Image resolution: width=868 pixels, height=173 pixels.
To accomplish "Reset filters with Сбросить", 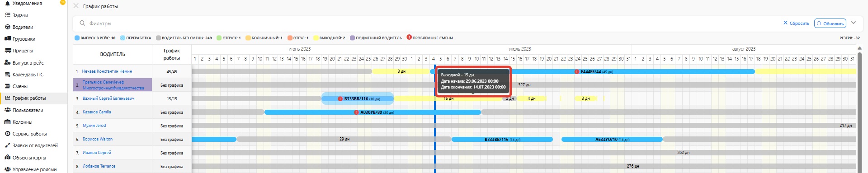I will [x=796, y=23].
